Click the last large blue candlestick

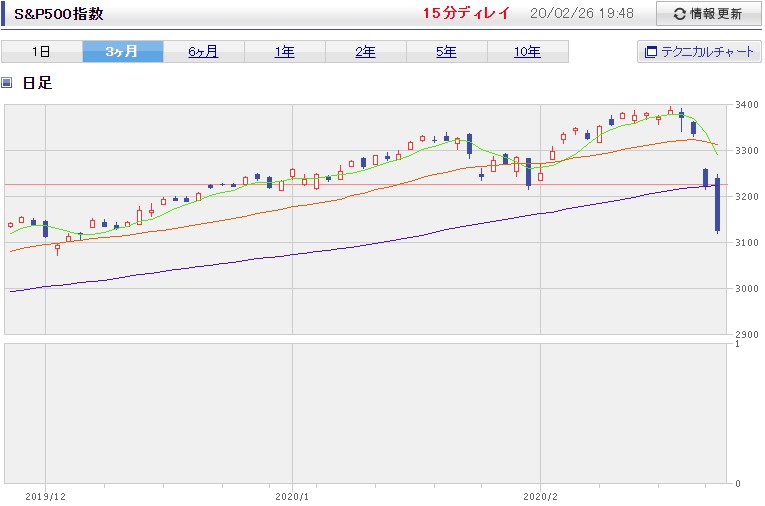pos(717,204)
